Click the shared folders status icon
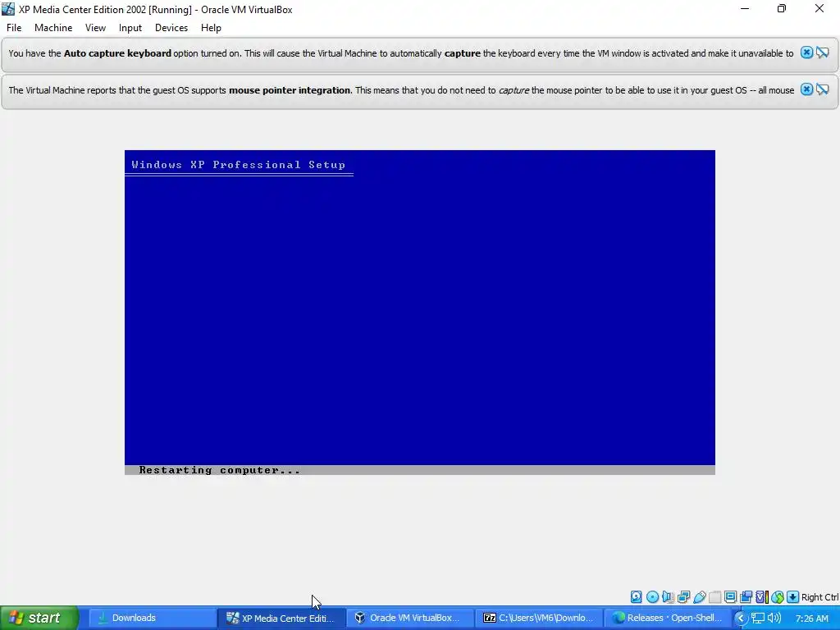Screen dimensions: 840x630 pos(714,597)
